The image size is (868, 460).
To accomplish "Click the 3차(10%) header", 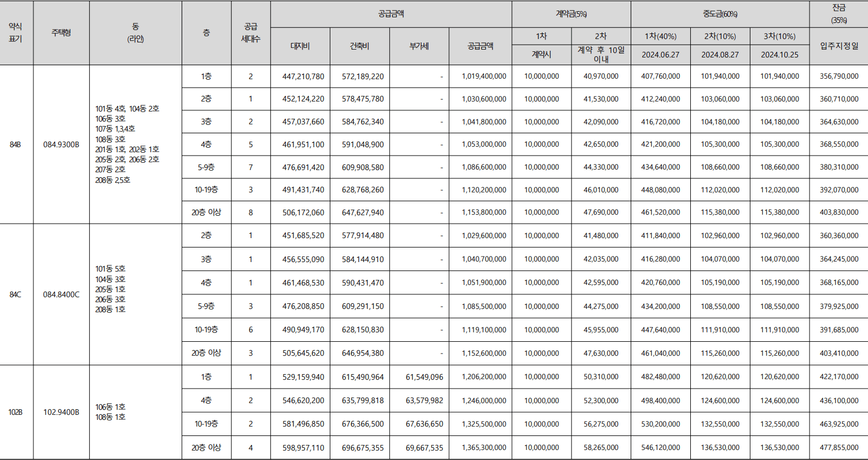I will click(779, 36).
